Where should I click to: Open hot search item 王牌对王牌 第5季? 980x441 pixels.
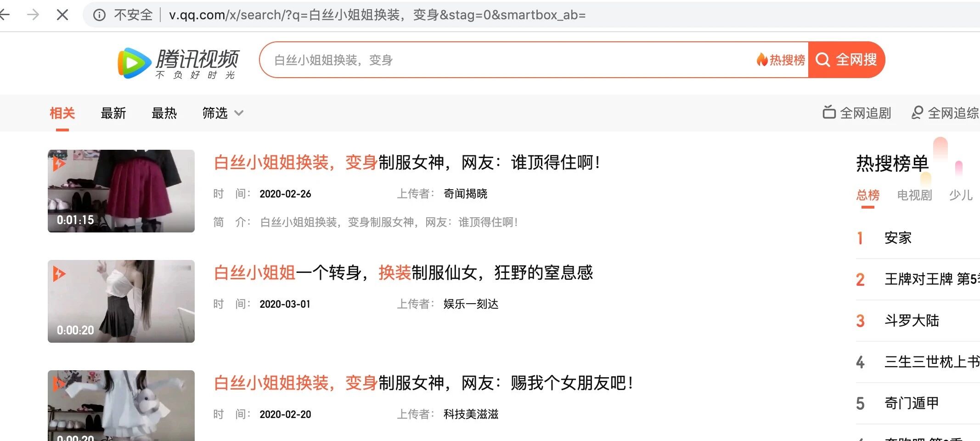tap(932, 279)
